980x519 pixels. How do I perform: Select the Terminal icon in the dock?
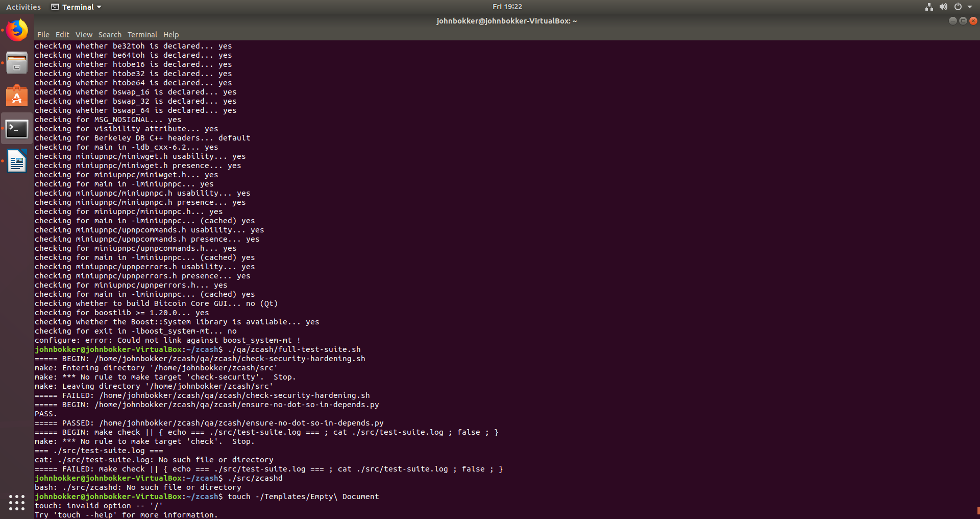coord(17,129)
